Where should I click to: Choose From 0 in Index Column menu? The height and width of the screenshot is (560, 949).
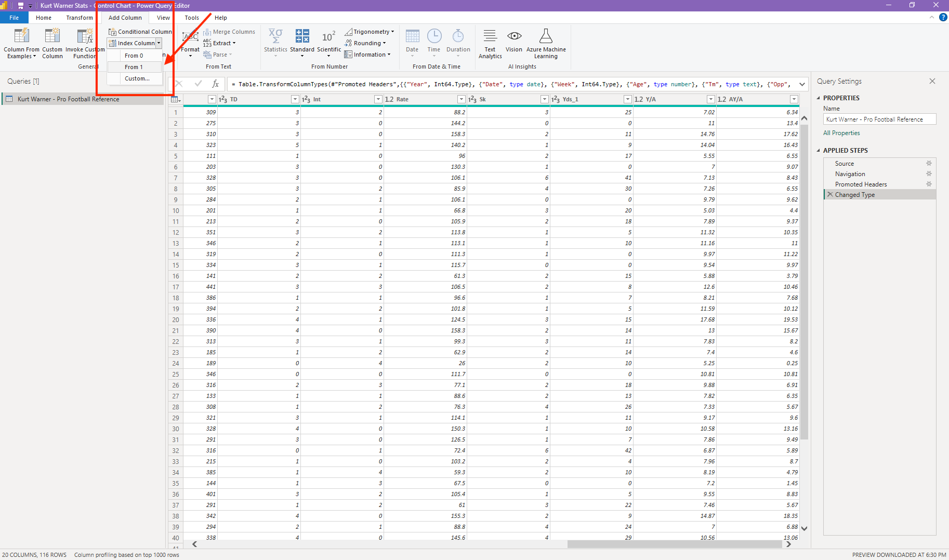(x=134, y=56)
